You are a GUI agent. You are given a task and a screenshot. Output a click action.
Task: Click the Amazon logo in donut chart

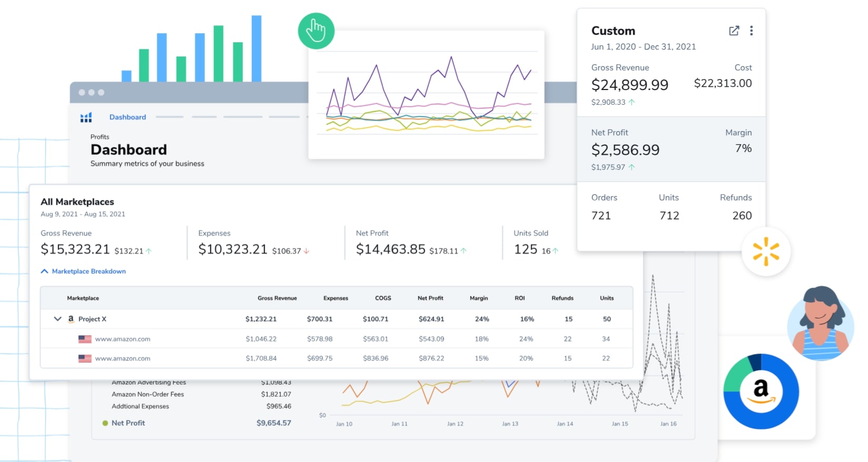click(x=761, y=391)
